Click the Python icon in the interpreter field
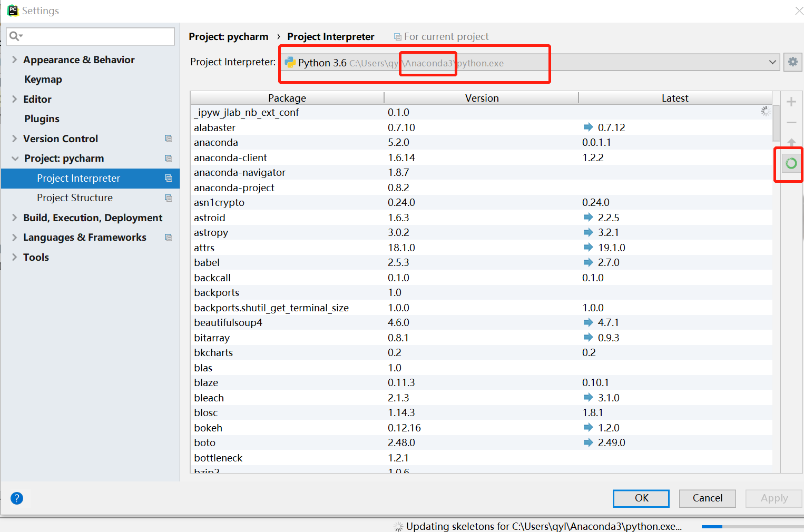This screenshot has width=804, height=532. [x=290, y=63]
